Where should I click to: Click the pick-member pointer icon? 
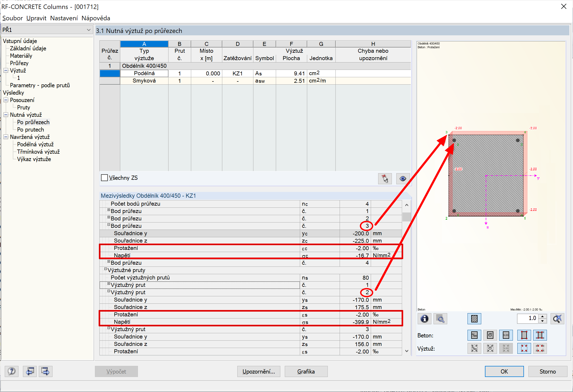[x=385, y=179]
